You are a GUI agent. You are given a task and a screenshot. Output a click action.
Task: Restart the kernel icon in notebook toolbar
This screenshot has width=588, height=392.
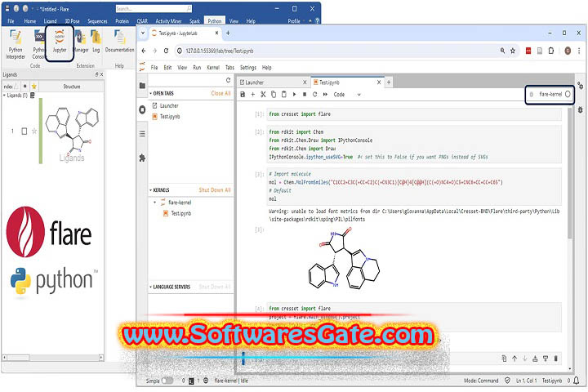[314, 95]
